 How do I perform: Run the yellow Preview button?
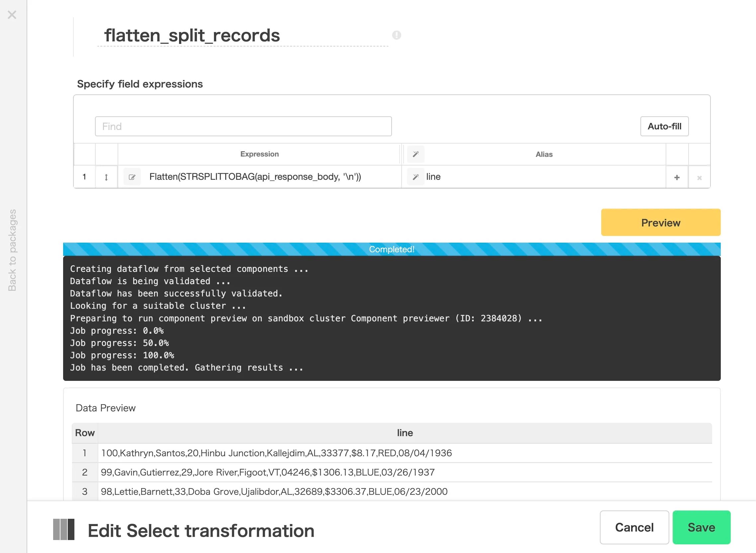pyautogui.click(x=661, y=223)
